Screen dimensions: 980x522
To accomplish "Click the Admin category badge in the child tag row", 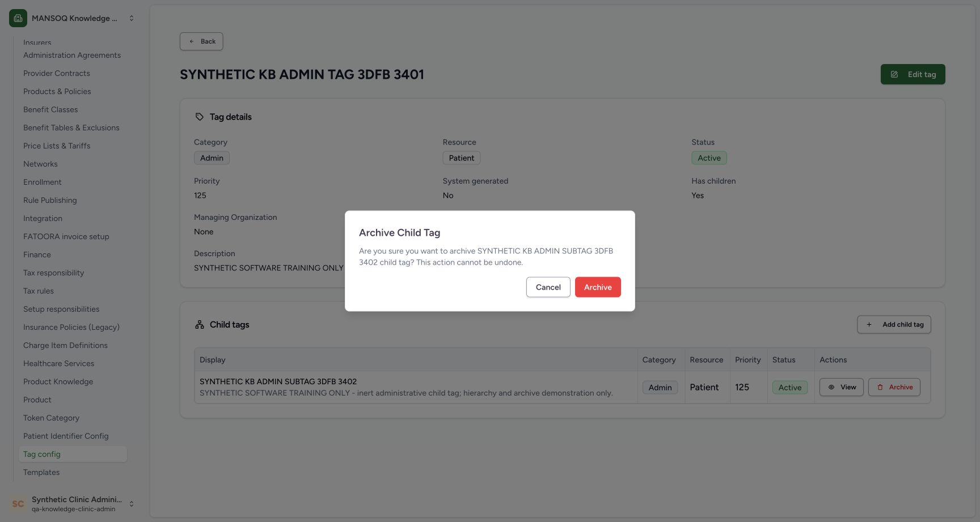I will [x=660, y=388].
